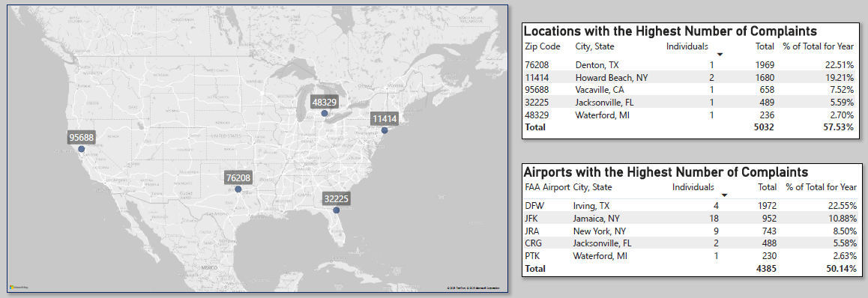868x298 pixels.
Task: Select the JRA airport row code
Action: [x=533, y=231]
